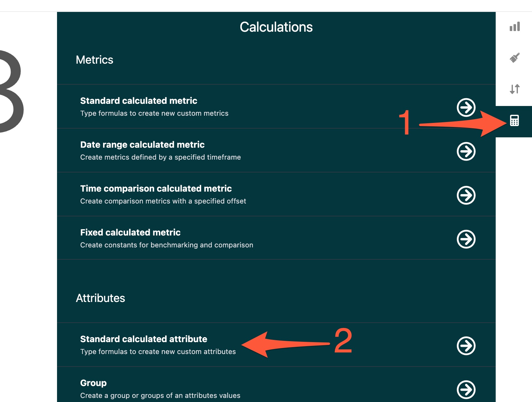Click arrow beside the Group option
532x402 pixels.
(x=466, y=390)
